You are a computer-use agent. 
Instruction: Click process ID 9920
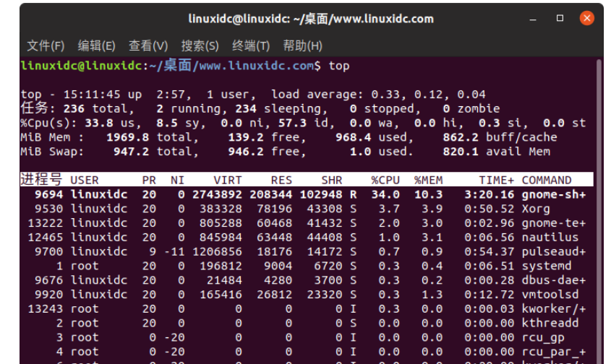pyautogui.click(x=48, y=295)
